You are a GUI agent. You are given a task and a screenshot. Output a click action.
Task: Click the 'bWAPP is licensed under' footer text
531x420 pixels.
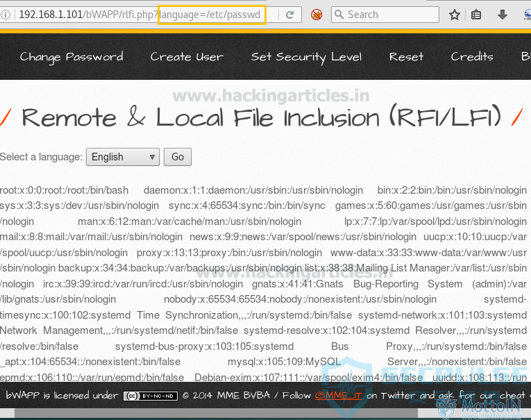[62, 395]
